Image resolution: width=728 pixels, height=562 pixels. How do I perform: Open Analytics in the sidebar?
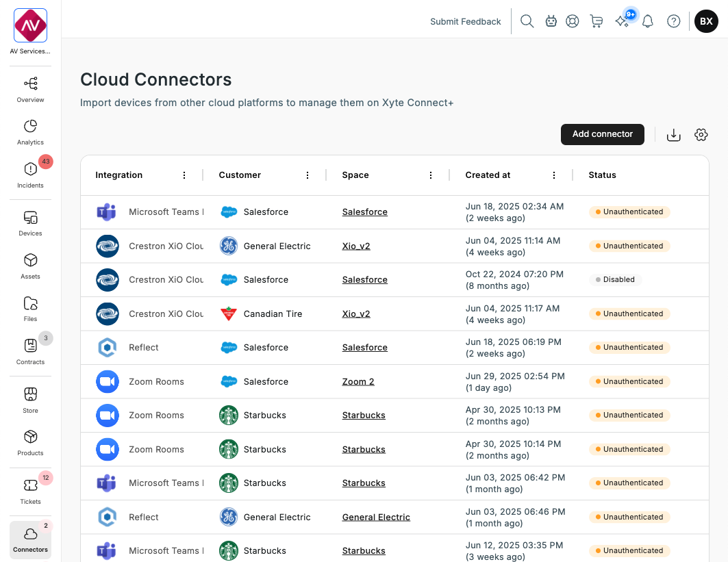30,133
